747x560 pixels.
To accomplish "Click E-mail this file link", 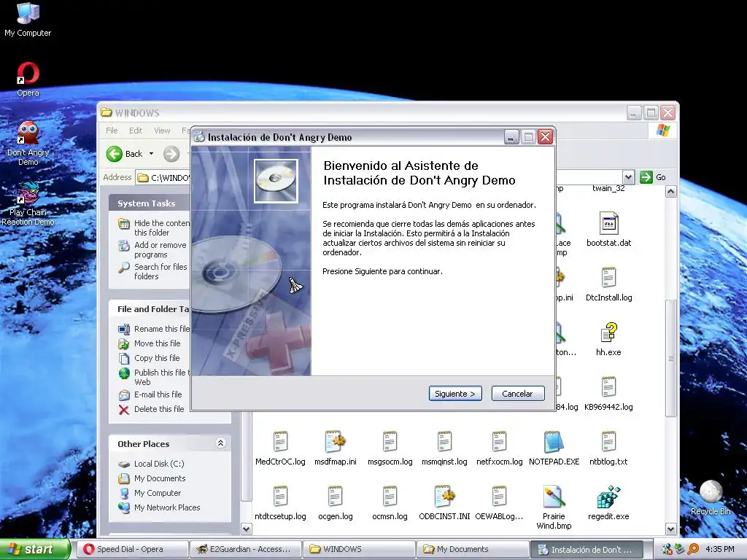I will point(150,394).
